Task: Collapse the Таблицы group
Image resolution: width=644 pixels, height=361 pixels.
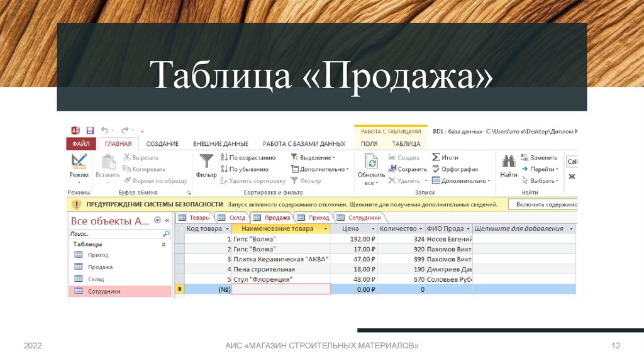Action: [x=164, y=245]
